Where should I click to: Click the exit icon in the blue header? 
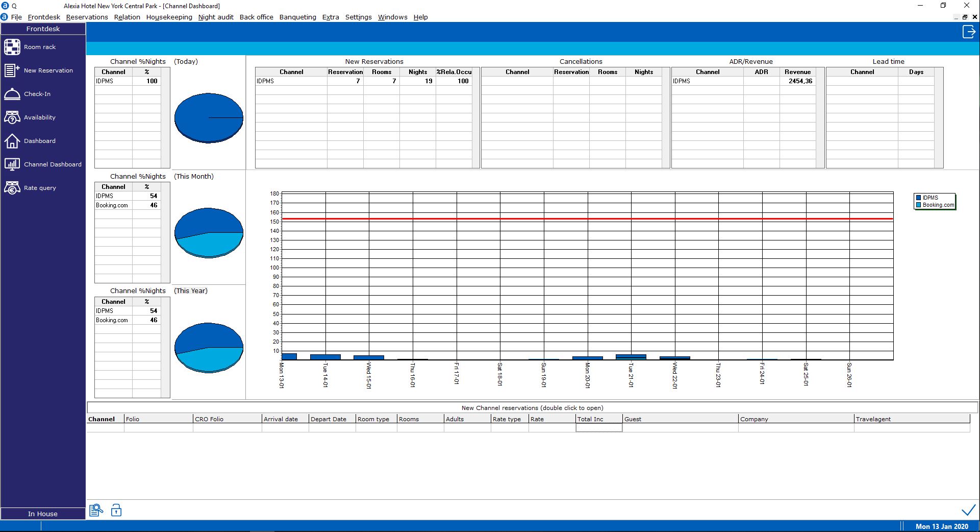[969, 32]
